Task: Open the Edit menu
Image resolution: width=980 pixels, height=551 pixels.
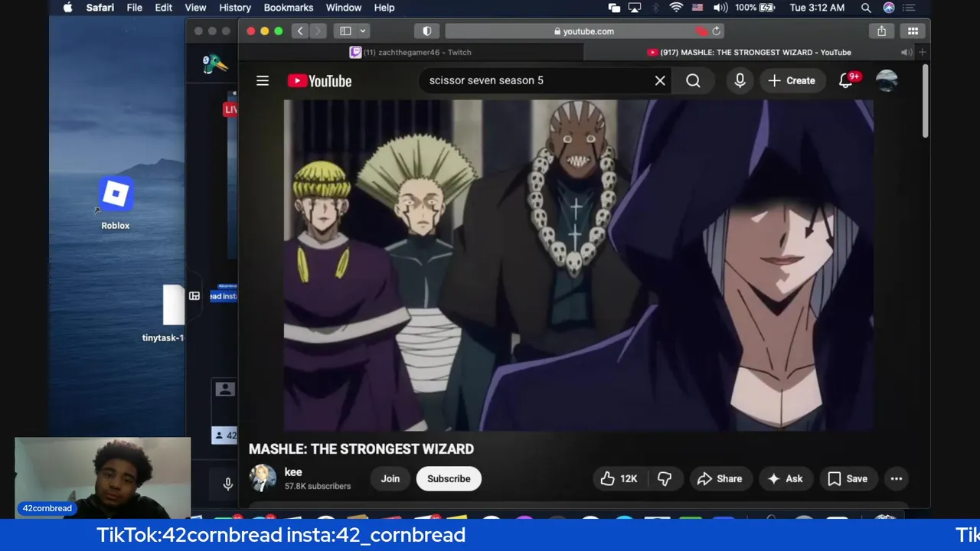Action: [x=164, y=8]
